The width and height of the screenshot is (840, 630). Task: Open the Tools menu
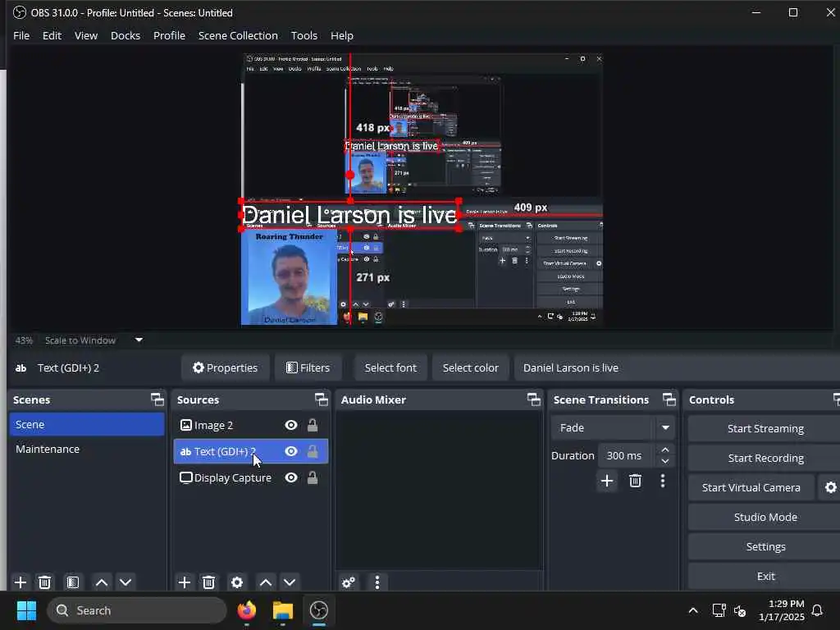304,35
